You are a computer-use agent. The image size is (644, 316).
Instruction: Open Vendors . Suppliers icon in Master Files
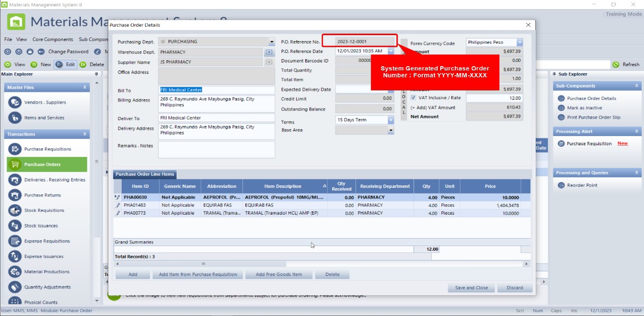pos(15,102)
